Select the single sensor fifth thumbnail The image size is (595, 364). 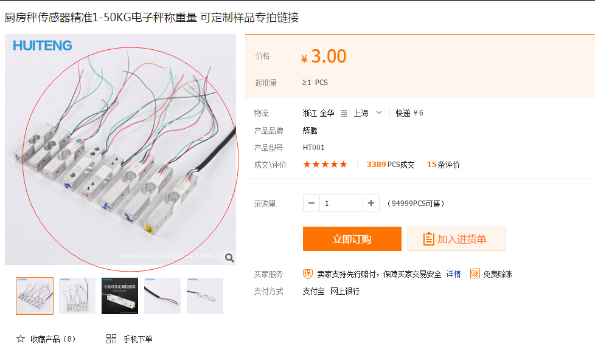205,296
